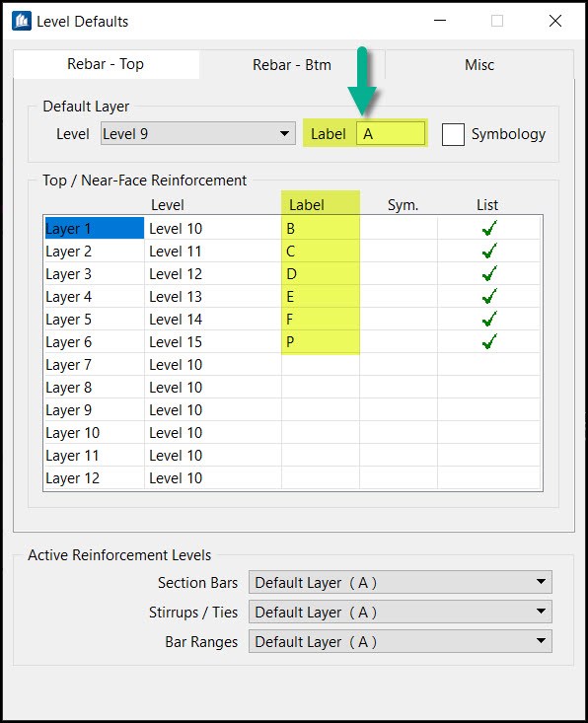Close the Level Defaults dialog
Image resolution: width=588 pixels, height=723 pixels.
coord(555,21)
